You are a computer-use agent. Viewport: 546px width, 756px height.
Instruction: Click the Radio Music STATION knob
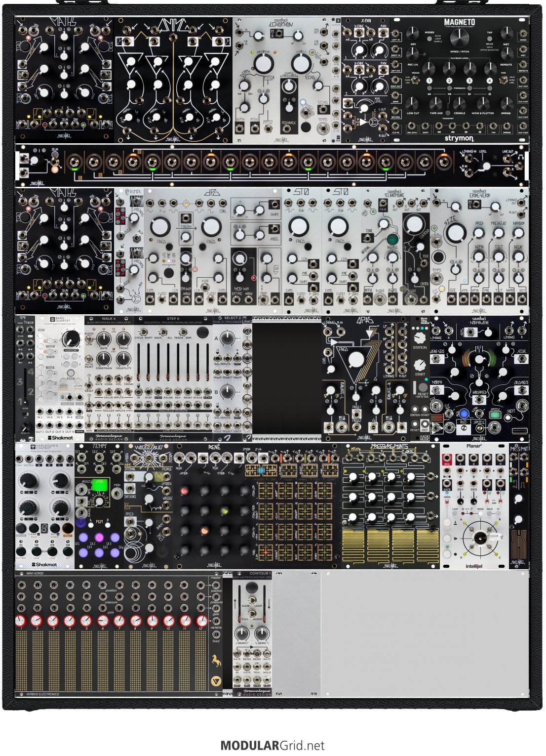click(x=420, y=338)
